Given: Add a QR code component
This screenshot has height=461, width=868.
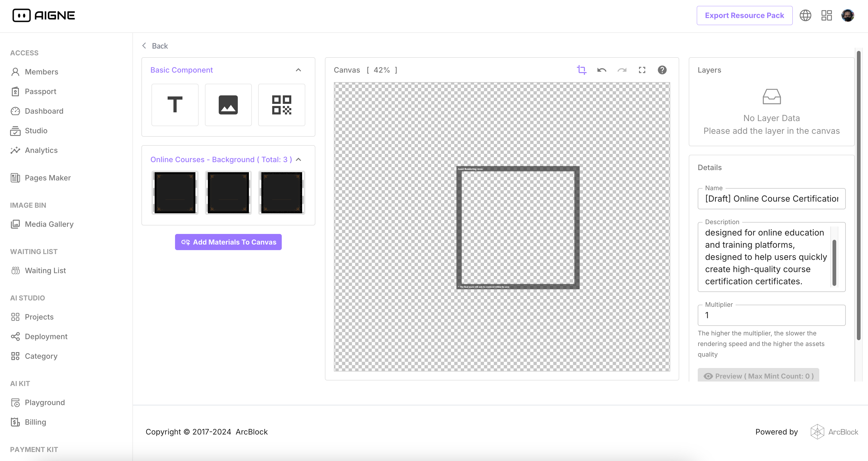Looking at the screenshot, I should coord(281,105).
